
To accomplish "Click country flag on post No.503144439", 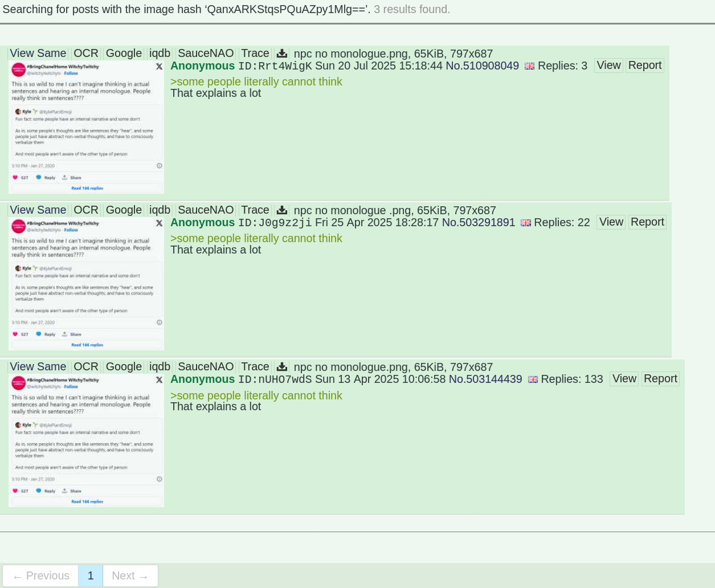I will pyautogui.click(x=533, y=379).
